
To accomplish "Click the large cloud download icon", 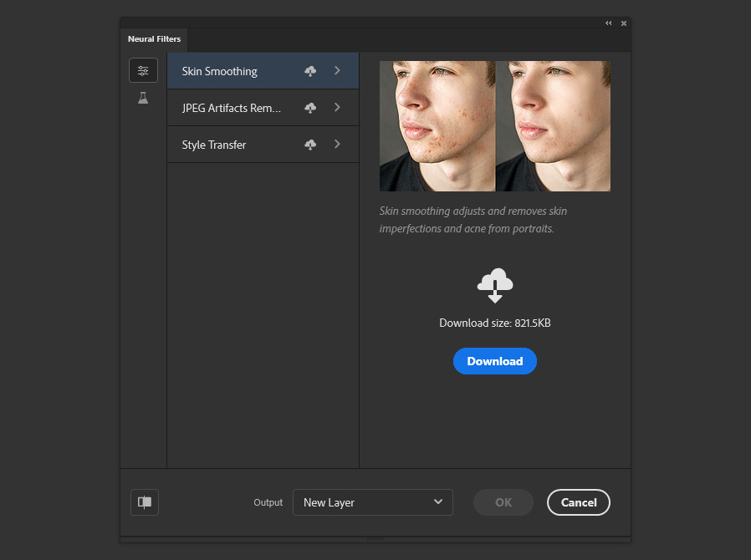I will (x=495, y=285).
